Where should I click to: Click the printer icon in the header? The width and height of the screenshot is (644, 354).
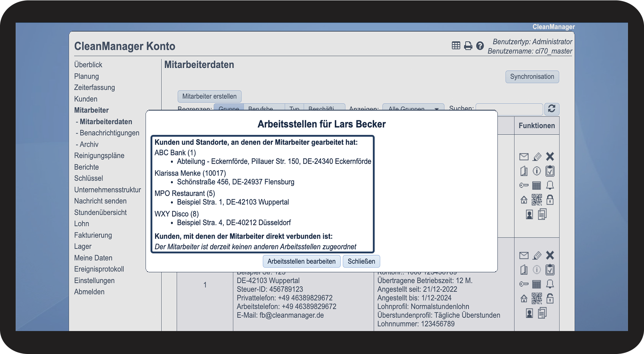[468, 46]
